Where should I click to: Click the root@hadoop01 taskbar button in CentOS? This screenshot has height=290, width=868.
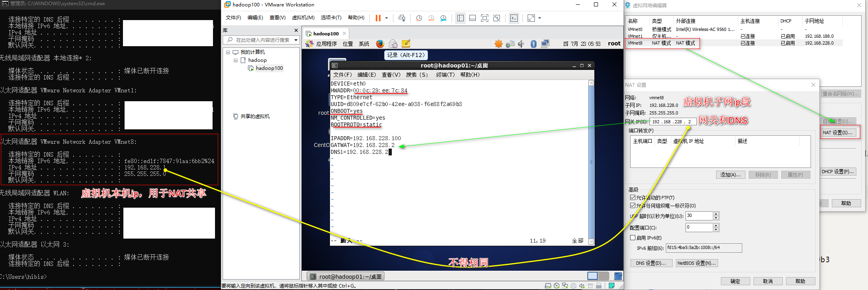[346, 276]
